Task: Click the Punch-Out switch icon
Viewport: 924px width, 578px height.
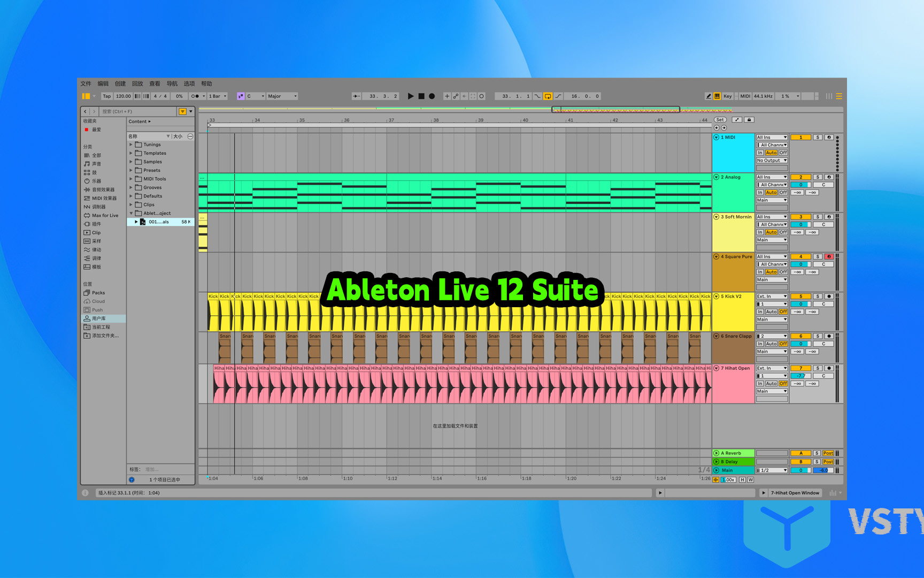Action: point(558,96)
